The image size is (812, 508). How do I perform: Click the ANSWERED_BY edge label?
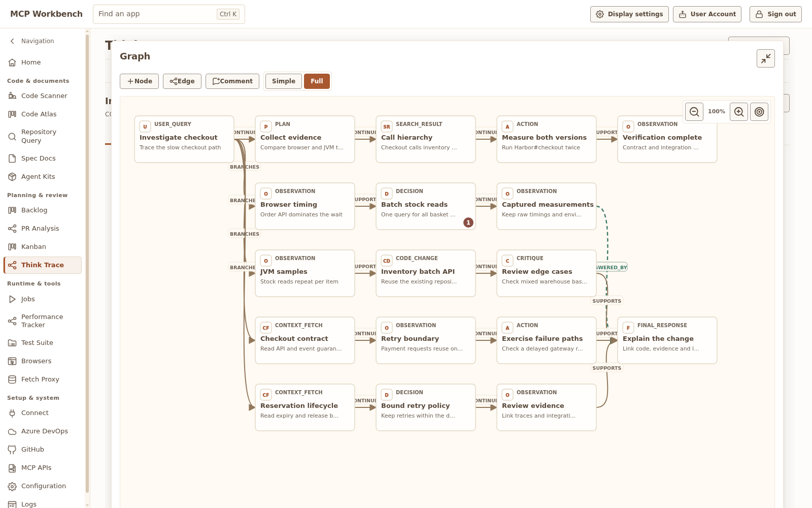(x=612, y=267)
